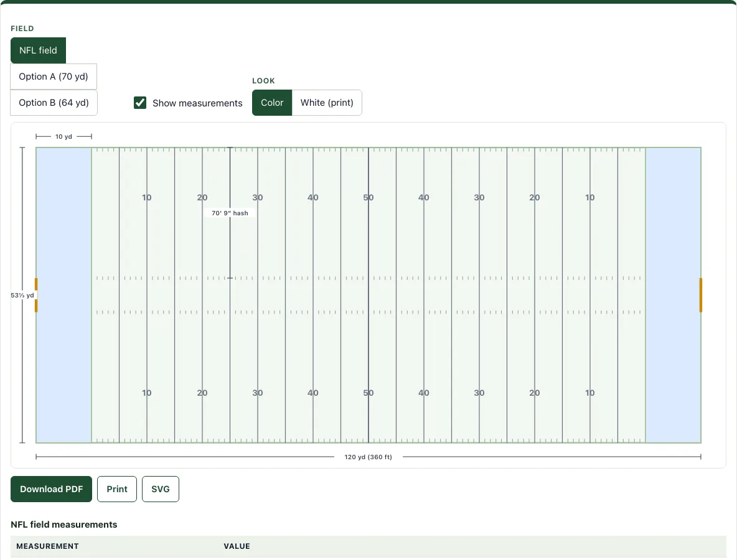Click the left blue end zone
The width and height of the screenshot is (737, 560).
64,295
